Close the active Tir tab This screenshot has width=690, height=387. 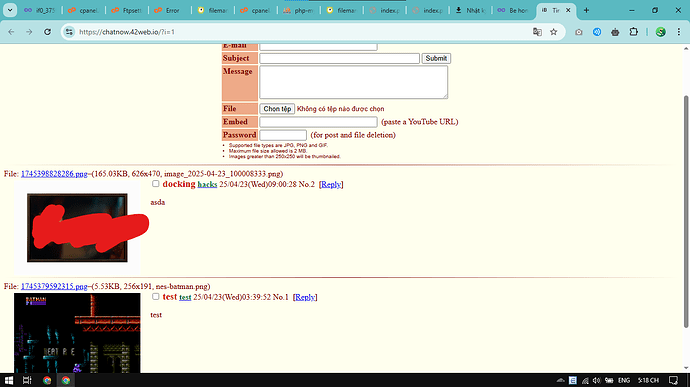click(568, 10)
